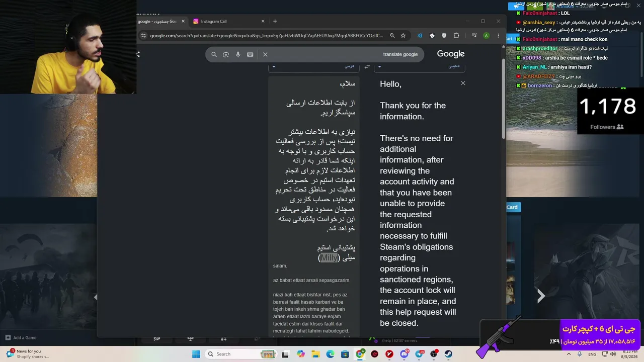This screenshot has height=362, width=644.
Task: Clear the Google search box
Action: pos(265,54)
